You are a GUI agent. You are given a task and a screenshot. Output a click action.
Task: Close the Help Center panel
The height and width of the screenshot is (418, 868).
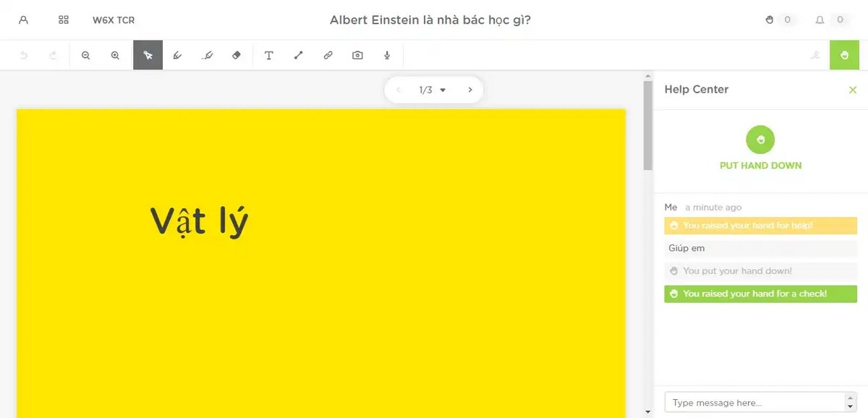[x=853, y=90]
